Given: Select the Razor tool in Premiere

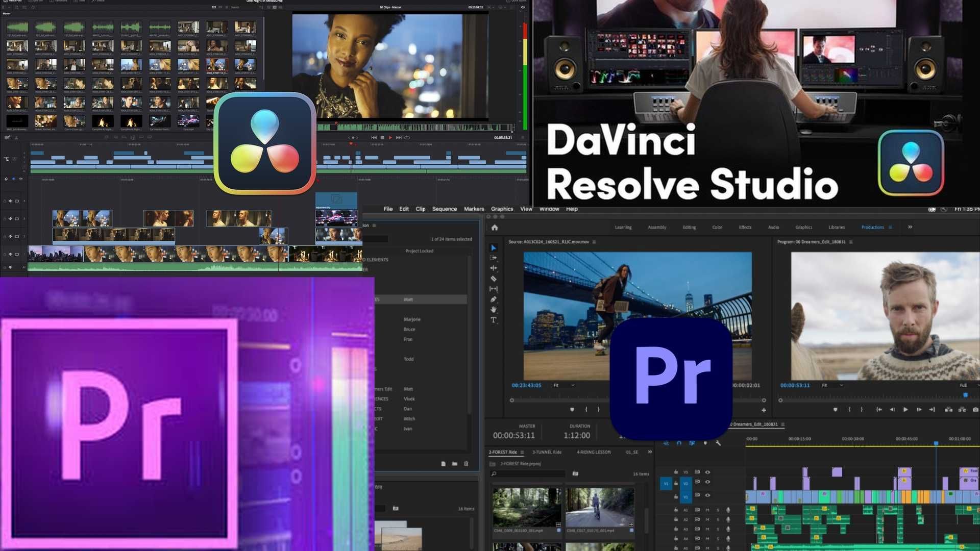Looking at the screenshot, I should click(x=494, y=279).
